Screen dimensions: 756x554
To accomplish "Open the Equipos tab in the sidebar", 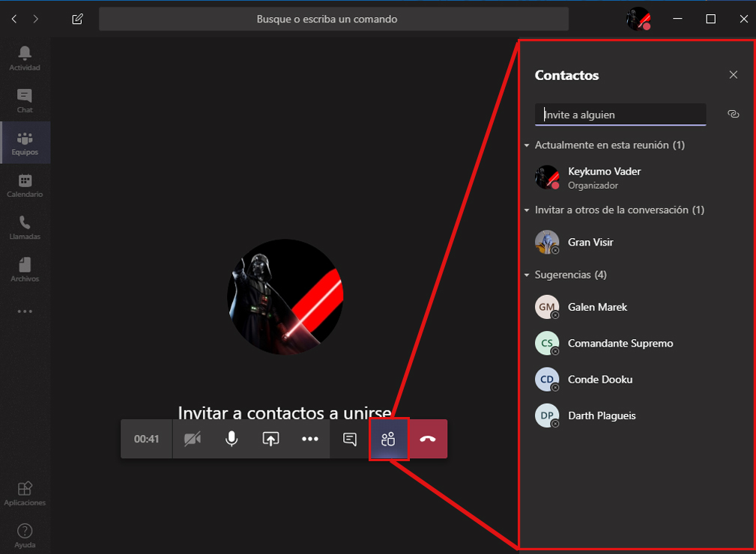I will coord(25,141).
